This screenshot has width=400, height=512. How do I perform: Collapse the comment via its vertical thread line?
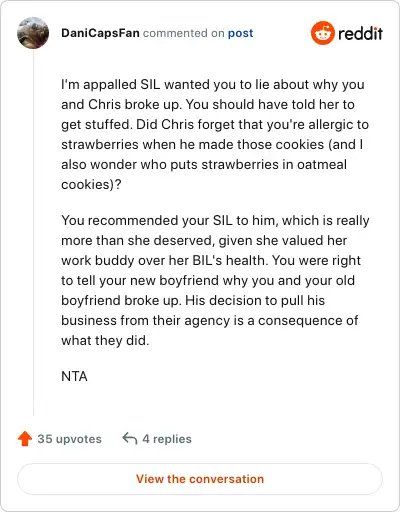(33, 232)
